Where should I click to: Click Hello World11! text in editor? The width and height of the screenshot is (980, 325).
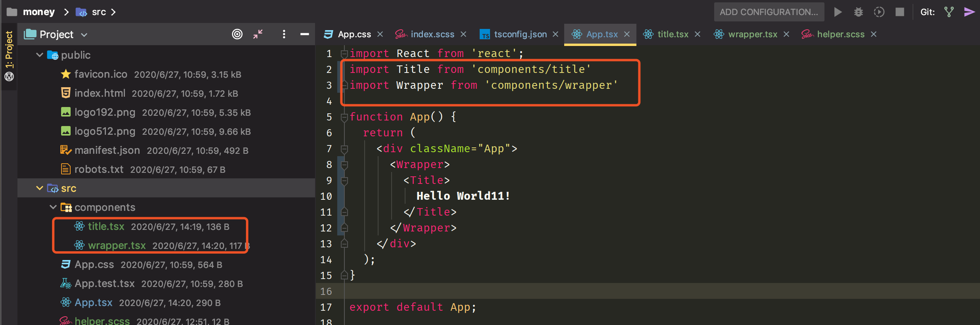pos(463,196)
